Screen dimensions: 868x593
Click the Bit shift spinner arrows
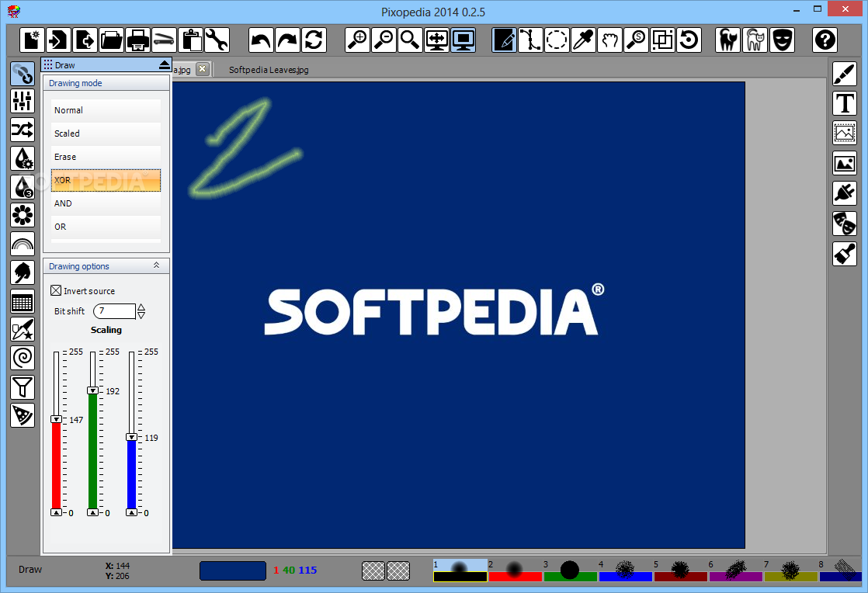(x=141, y=311)
